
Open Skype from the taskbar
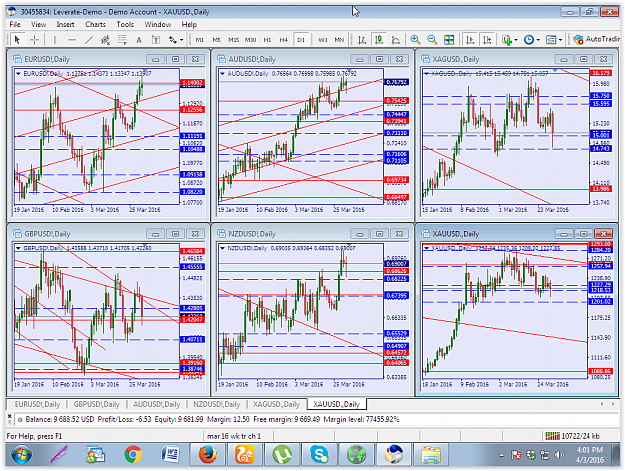[319, 455]
